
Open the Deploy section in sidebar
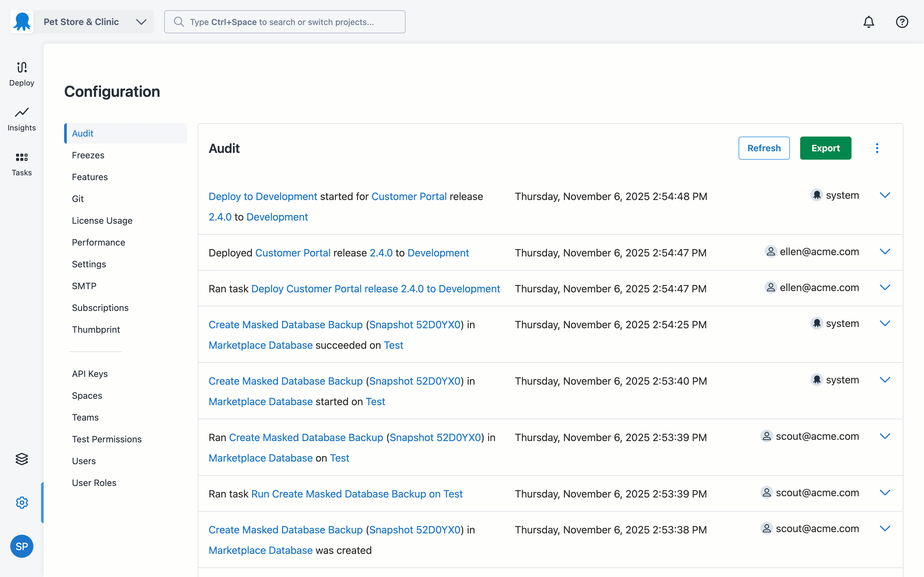tap(22, 74)
